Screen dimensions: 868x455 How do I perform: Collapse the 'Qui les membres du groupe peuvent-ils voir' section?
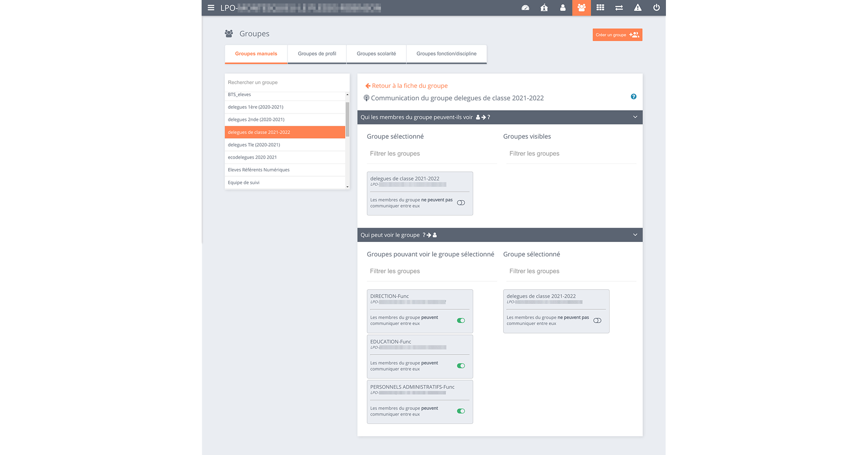[x=635, y=117]
